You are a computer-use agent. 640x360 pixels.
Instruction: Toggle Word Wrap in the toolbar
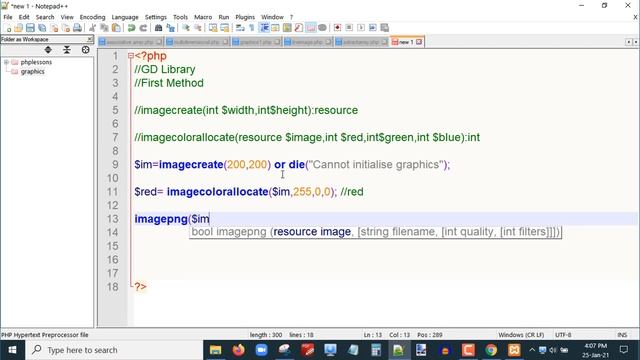(240, 28)
